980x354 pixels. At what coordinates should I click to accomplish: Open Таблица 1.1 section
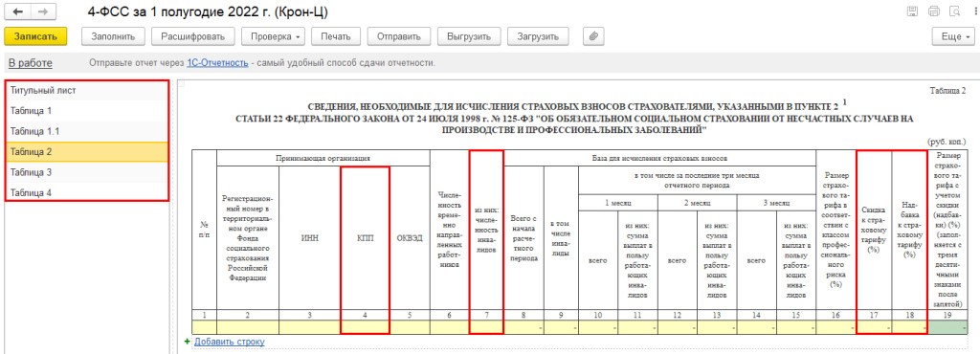pyautogui.click(x=87, y=132)
